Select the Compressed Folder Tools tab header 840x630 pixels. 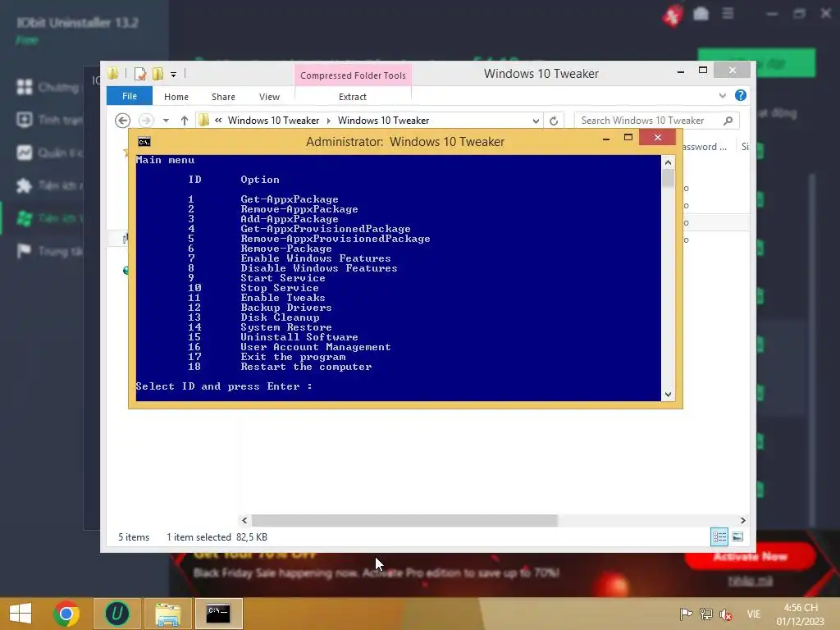tap(353, 75)
